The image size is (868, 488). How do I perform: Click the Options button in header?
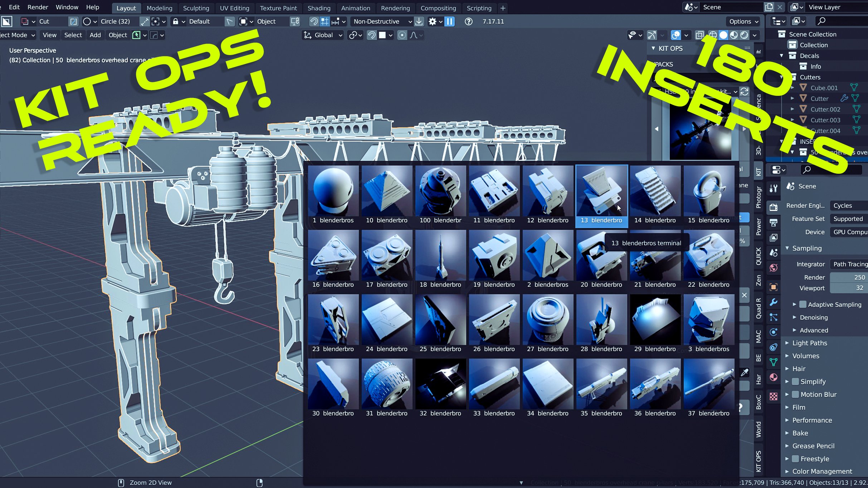pos(743,21)
